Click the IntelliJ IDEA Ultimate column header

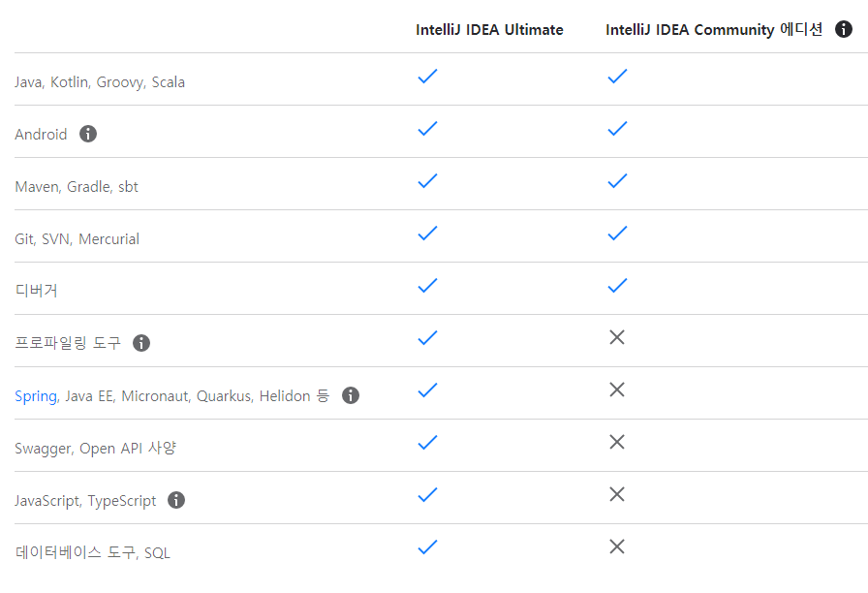[x=489, y=30]
